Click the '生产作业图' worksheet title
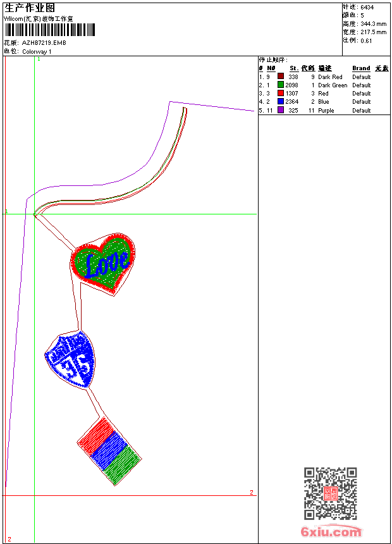The width and height of the screenshot is (392, 544). point(30,8)
